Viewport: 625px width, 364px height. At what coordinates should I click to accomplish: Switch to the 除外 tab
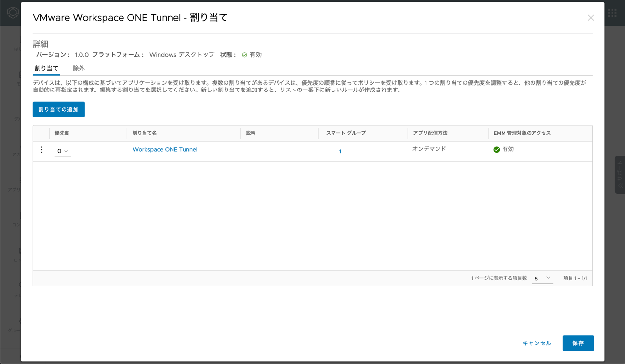tap(79, 69)
